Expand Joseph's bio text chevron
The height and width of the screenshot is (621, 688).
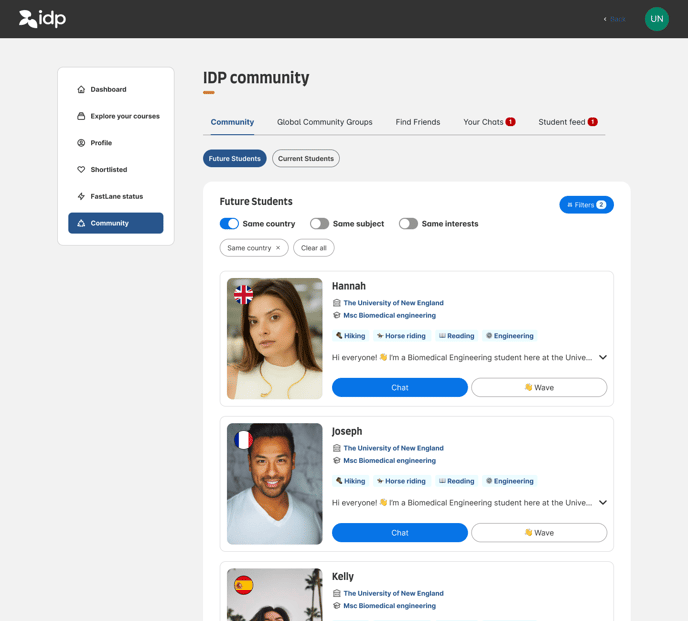point(603,503)
